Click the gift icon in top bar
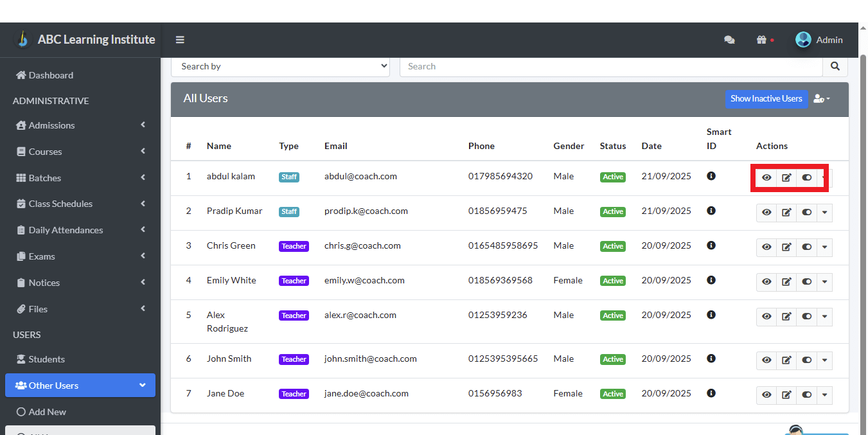The width and height of the screenshot is (868, 435). [762, 40]
